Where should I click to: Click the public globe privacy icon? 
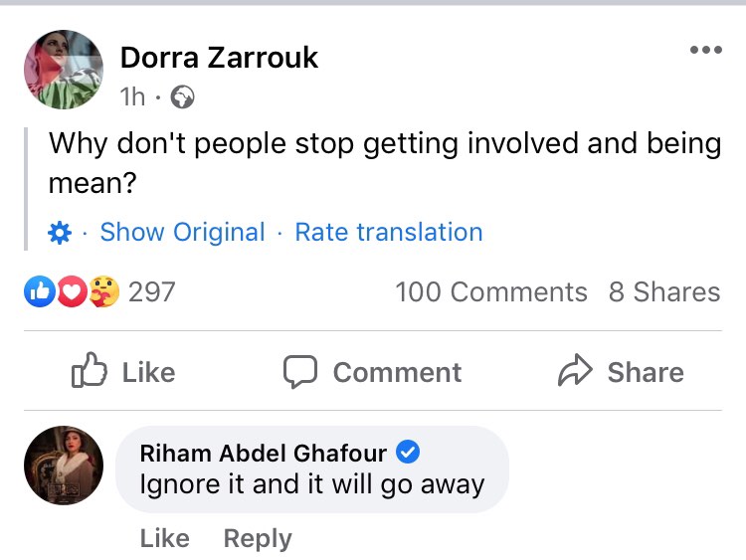coord(182,97)
